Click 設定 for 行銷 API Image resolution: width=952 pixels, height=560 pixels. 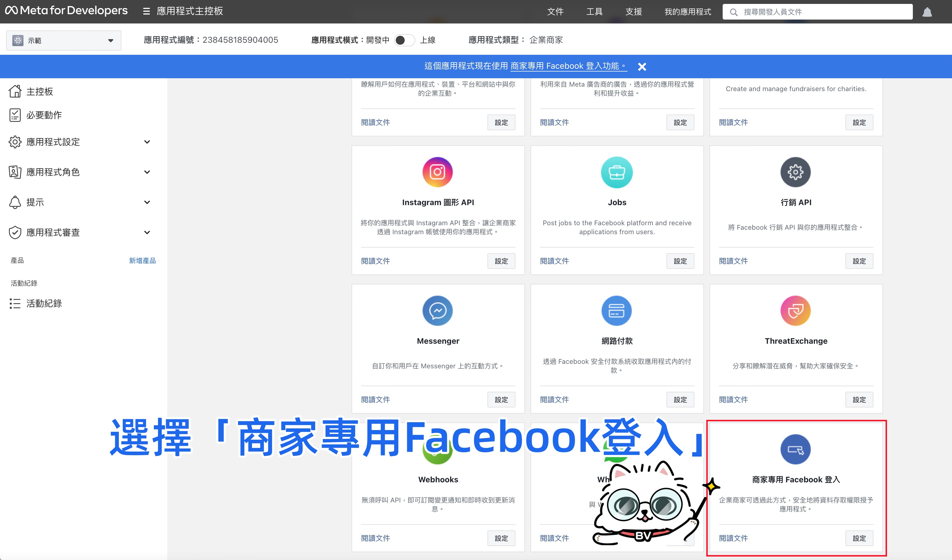point(859,261)
